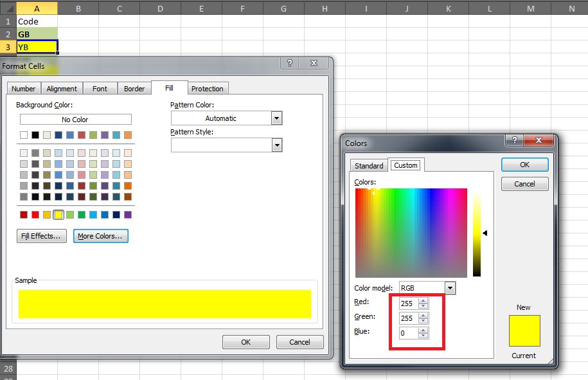This screenshot has height=380, width=588.
Task: Select cell A2 containing GB
Action: [x=37, y=34]
